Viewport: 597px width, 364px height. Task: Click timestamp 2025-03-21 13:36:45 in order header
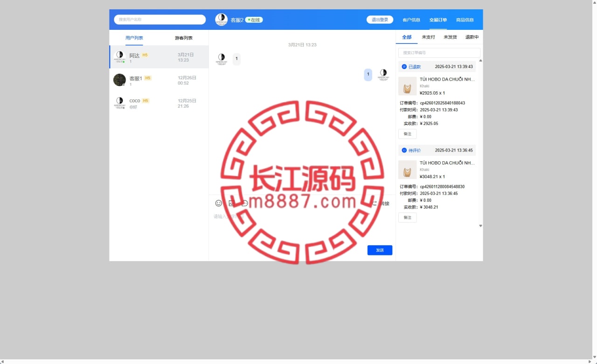[454, 150]
